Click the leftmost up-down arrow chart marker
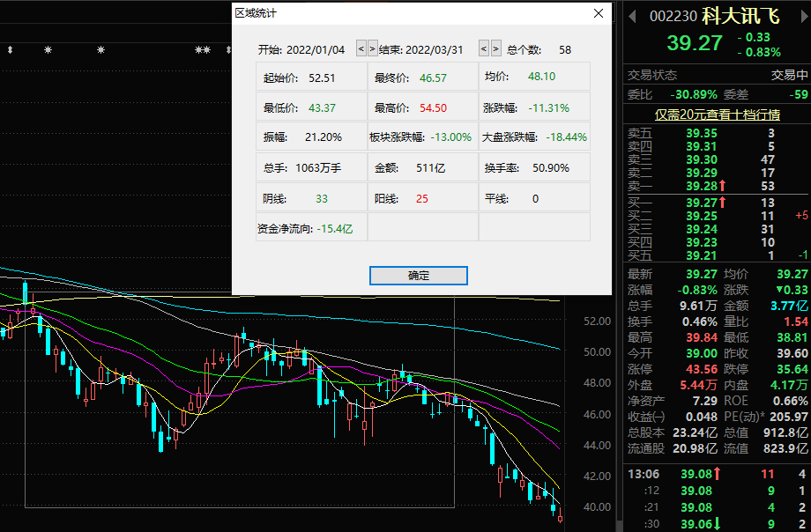The height and width of the screenshot is (532, 811). (10, 50)
